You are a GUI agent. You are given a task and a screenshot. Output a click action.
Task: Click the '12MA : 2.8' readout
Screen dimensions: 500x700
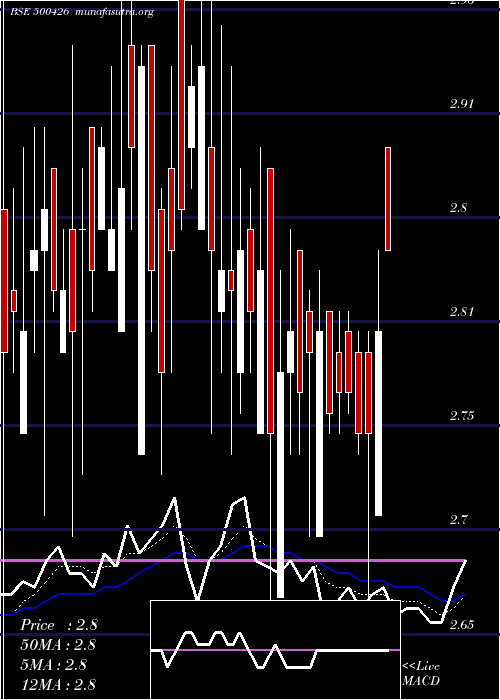pos(58,684)
